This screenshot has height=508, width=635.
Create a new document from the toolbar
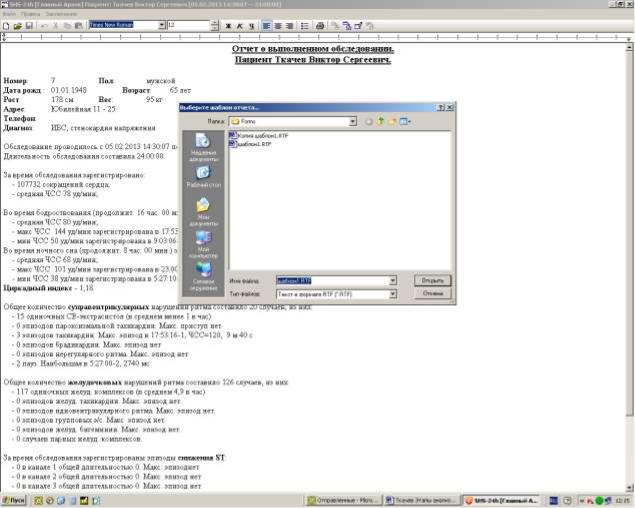point(6,26)
